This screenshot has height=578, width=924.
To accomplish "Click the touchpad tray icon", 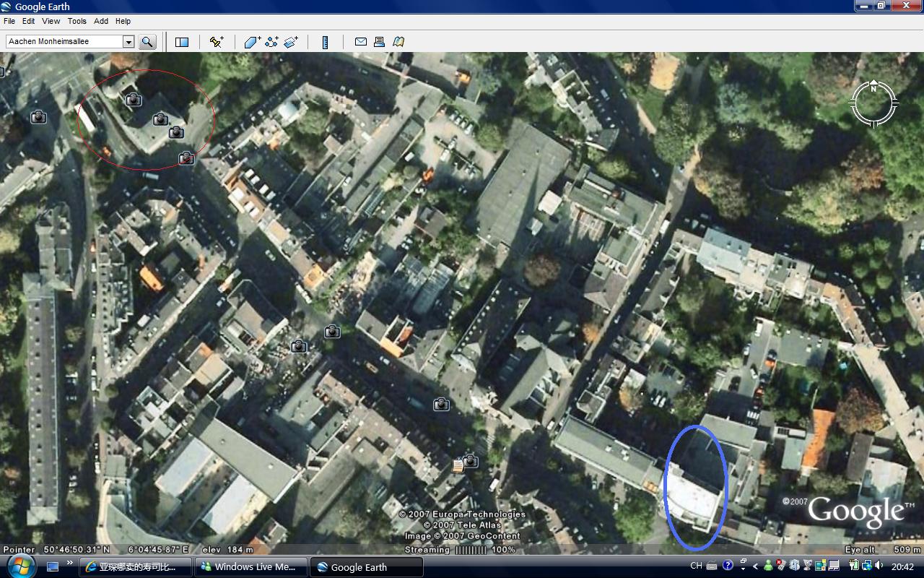I will point(834,566).
